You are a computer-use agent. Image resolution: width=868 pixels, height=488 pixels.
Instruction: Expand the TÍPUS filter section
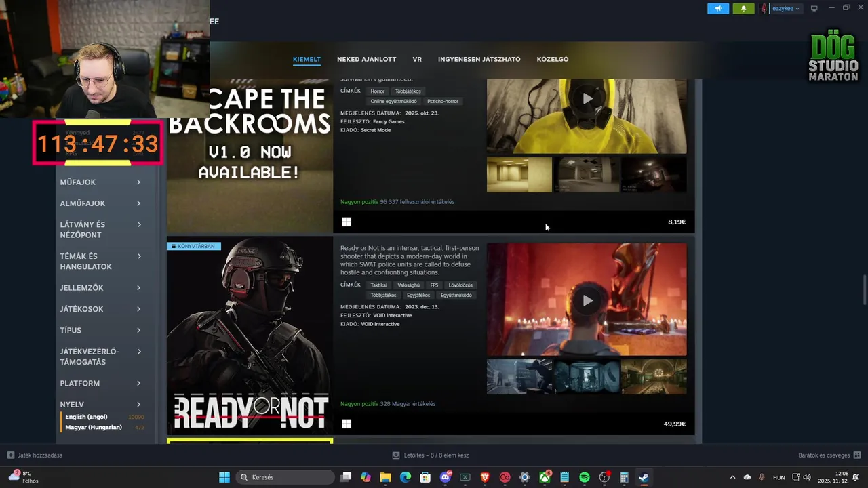coord(100,330)
